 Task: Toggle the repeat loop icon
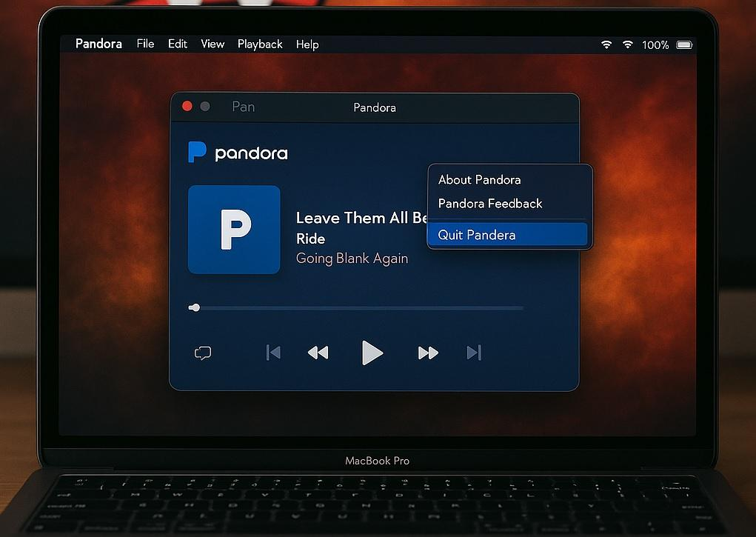coord(203,353)
